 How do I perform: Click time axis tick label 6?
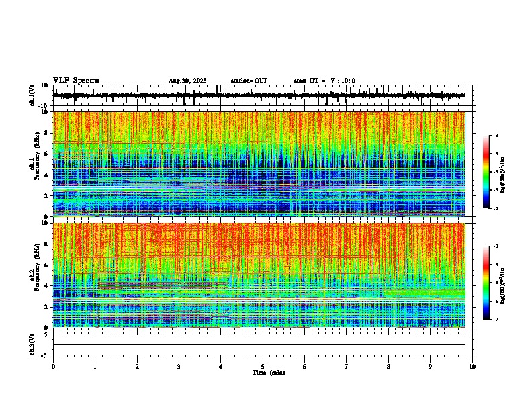(x=304, y=367)
